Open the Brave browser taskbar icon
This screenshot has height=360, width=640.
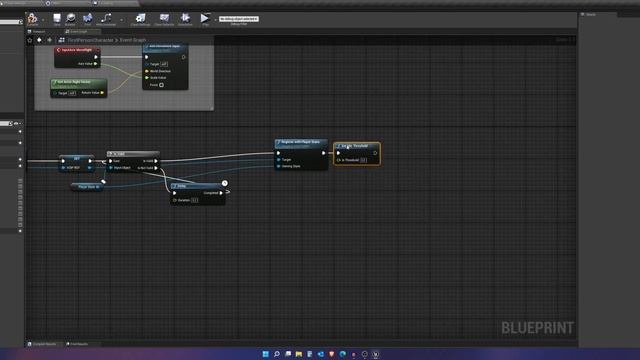tap(331, 354)
